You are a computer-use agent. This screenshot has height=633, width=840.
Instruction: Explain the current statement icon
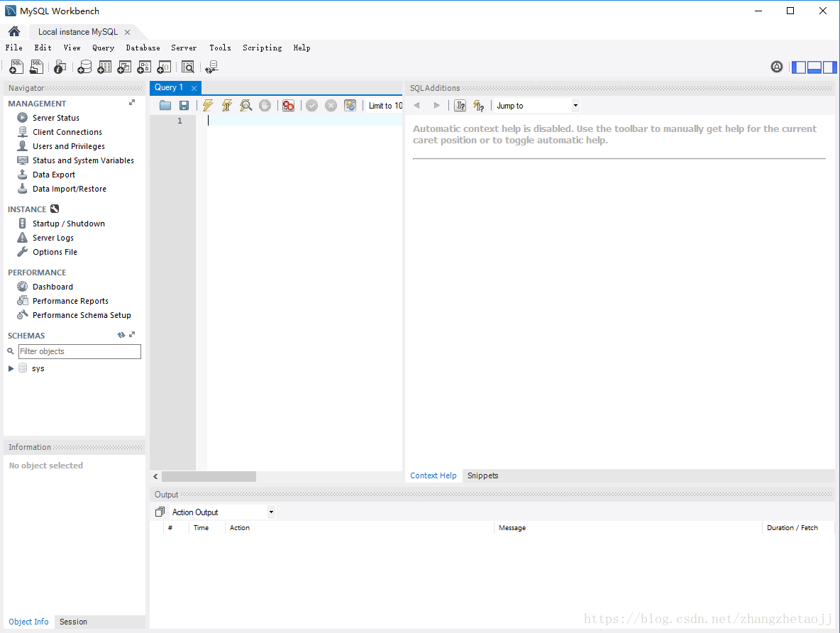point(246,106)
